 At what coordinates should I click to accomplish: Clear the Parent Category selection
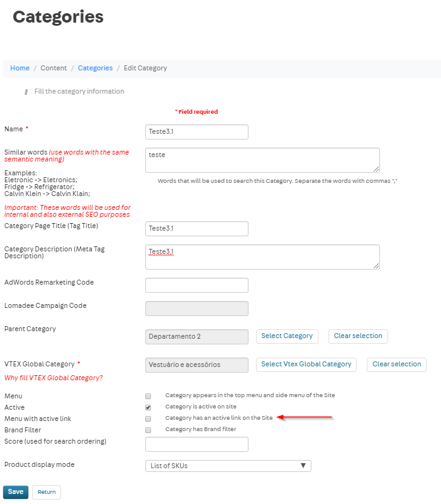pos(358,336)
